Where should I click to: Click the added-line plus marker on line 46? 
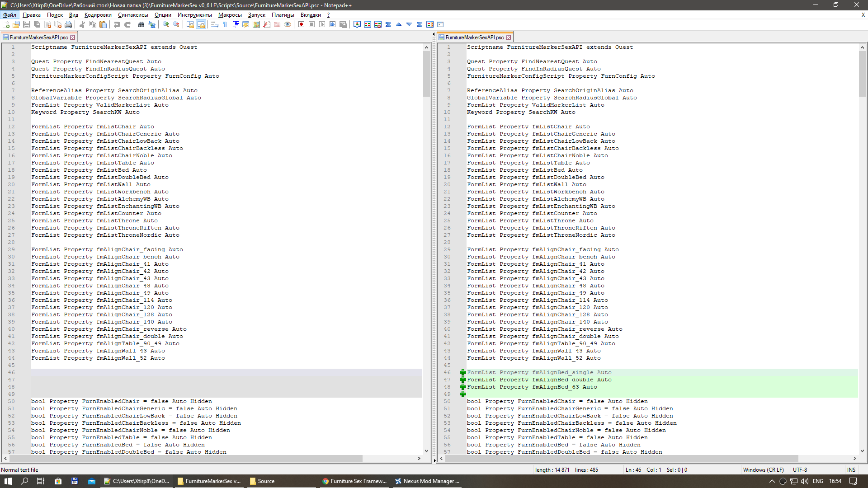462,373
